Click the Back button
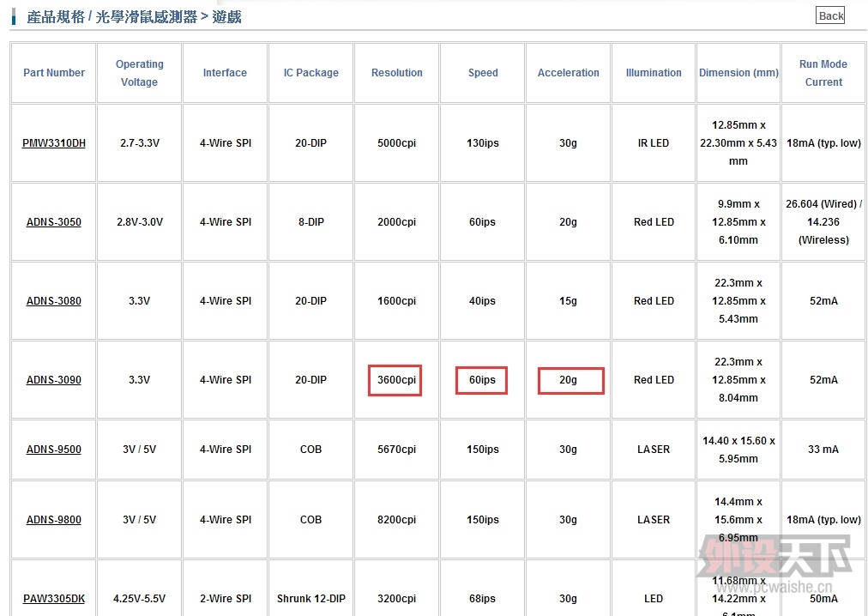This screenshot has height=616, width=868. 829,15
